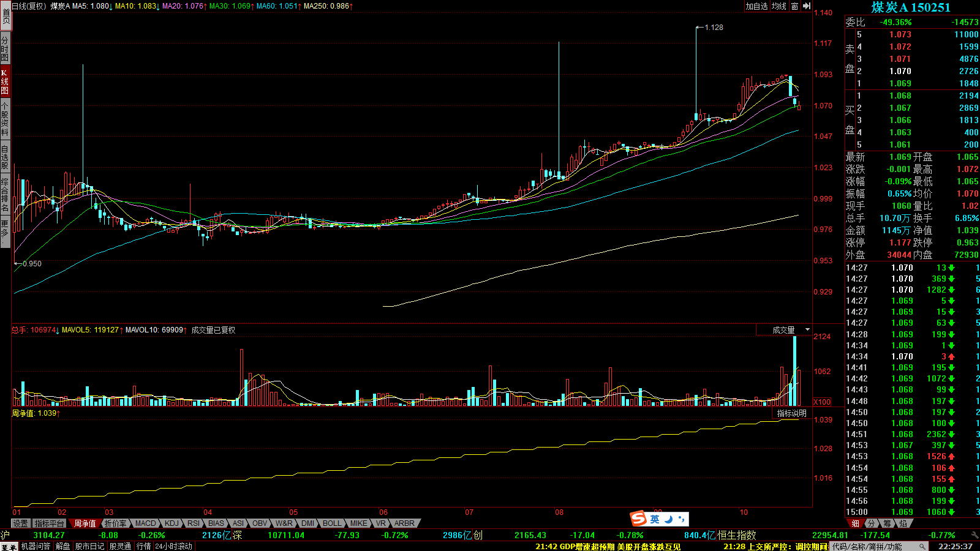Open the 股市日记 link
Screen dimensions: 980x551
coord(90,546)
